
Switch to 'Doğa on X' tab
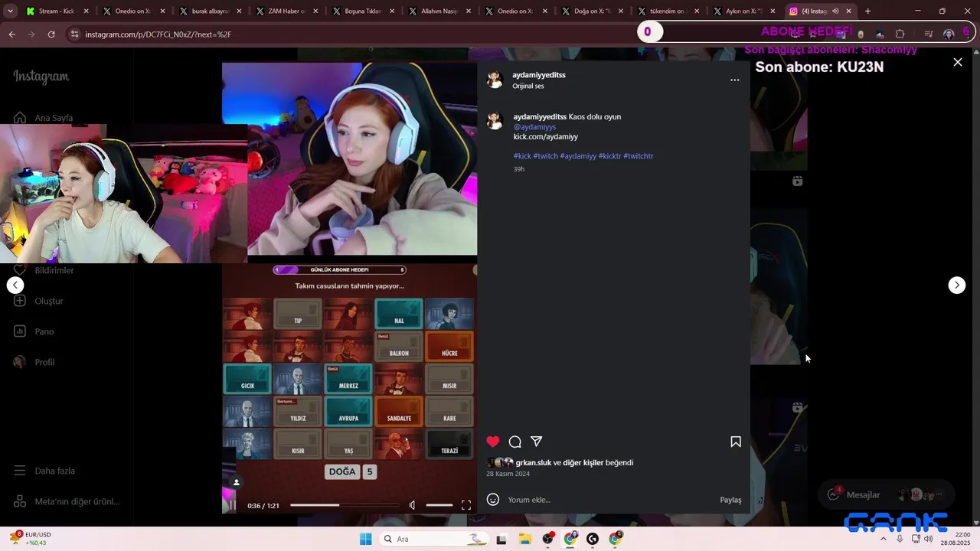click(593, 11)
